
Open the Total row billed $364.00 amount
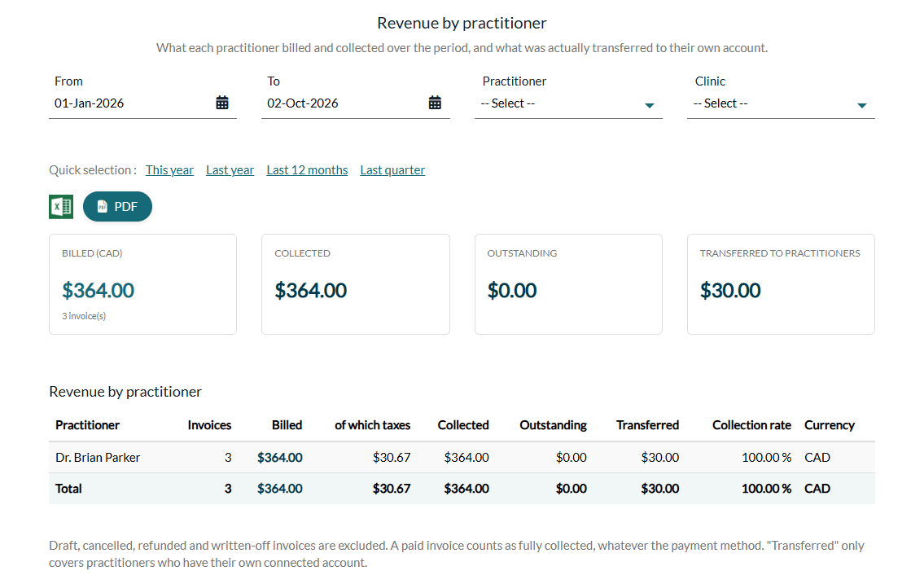[x=280, y=490]
